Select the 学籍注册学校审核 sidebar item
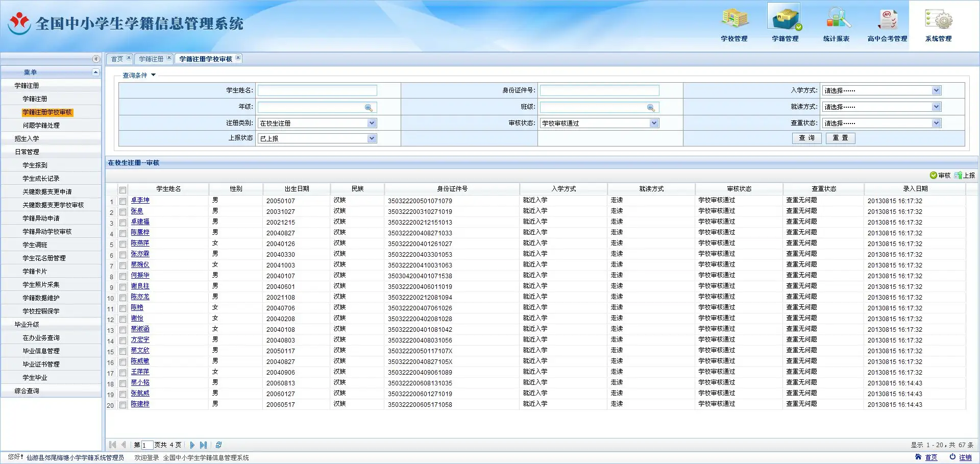Screen dimensions: 980x464 pyautogui.click(x=47, y=112)
